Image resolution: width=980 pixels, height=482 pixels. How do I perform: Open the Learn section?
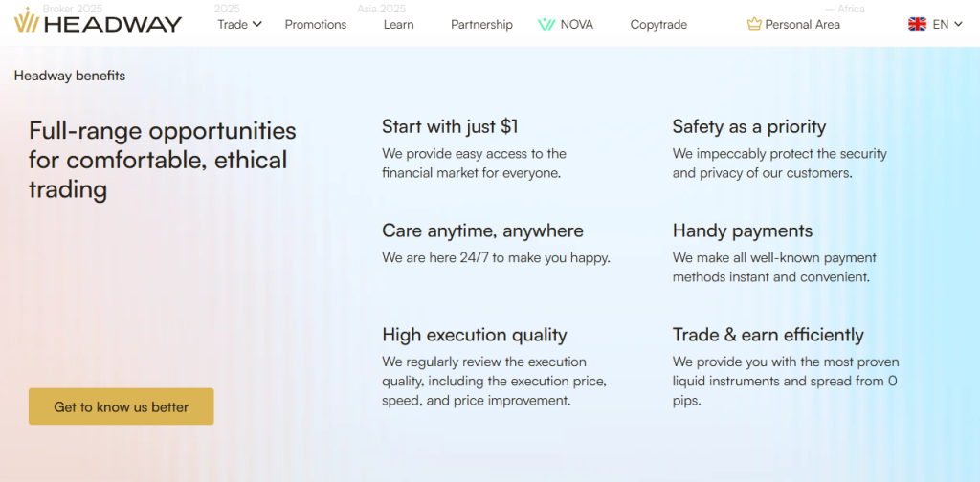tap(398, 24)
